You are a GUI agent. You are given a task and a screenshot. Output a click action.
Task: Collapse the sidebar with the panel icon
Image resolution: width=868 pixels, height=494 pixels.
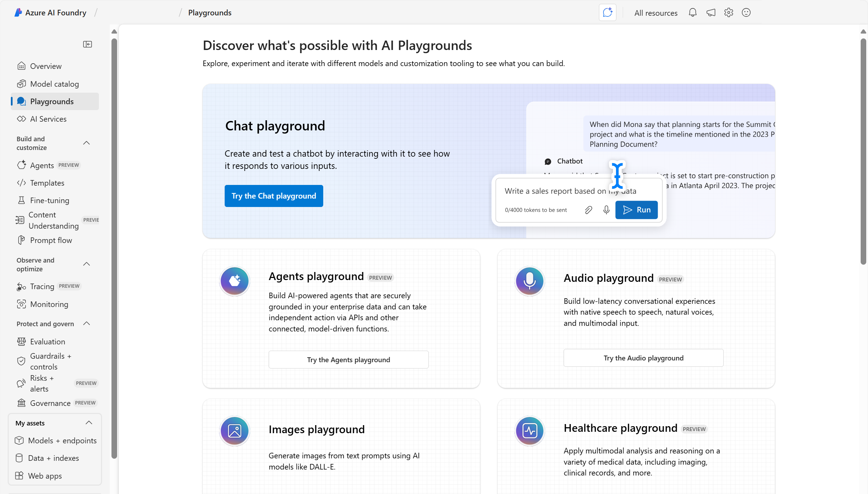(87, 44)
